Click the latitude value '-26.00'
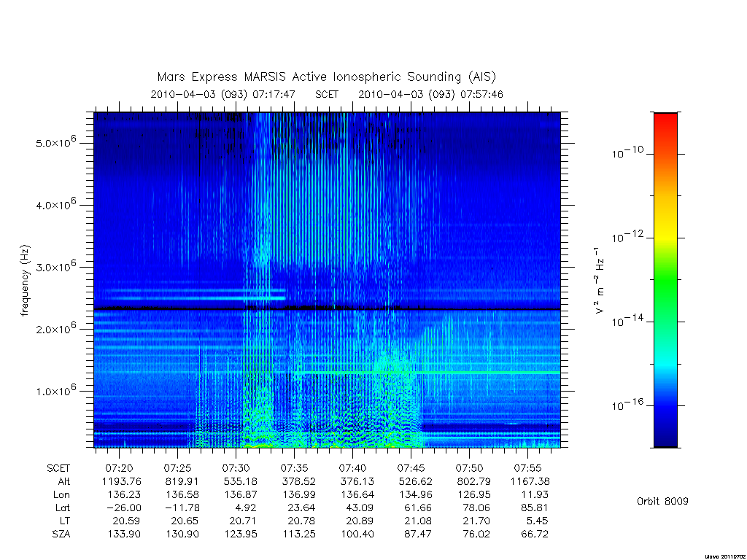This screenshot has height=560, width=747. click(x=124, y=507)
